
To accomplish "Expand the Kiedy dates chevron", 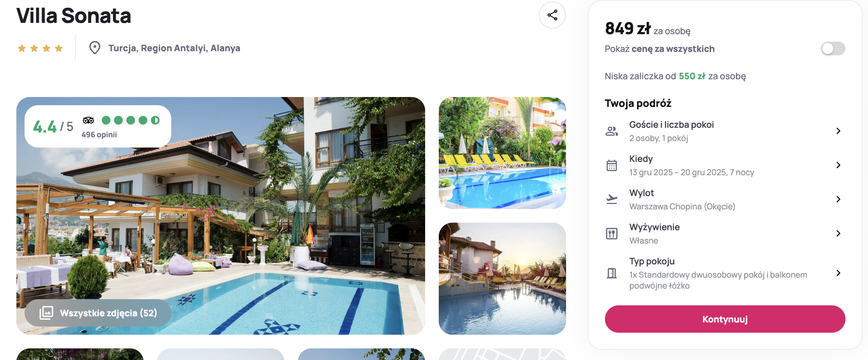I will coord(838,165).
